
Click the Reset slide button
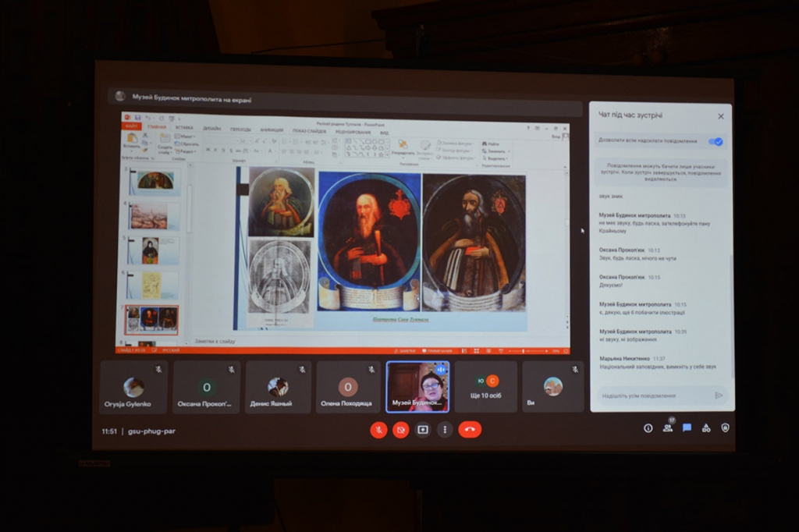coord(186,144)
